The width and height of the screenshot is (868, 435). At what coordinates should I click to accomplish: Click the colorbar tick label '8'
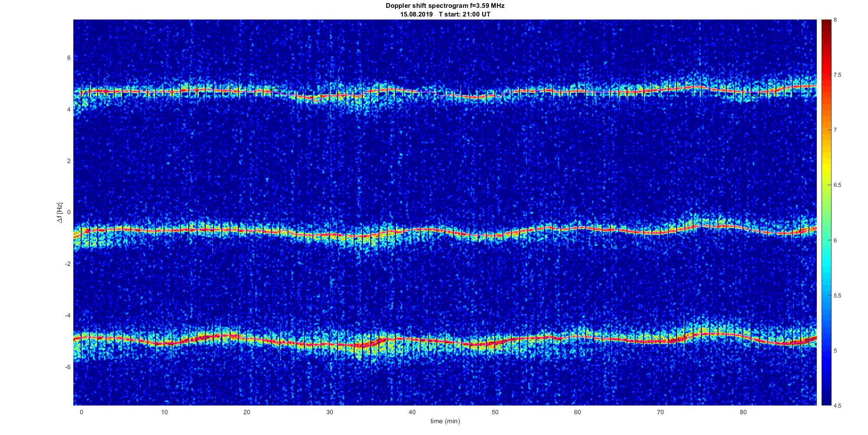835,20
